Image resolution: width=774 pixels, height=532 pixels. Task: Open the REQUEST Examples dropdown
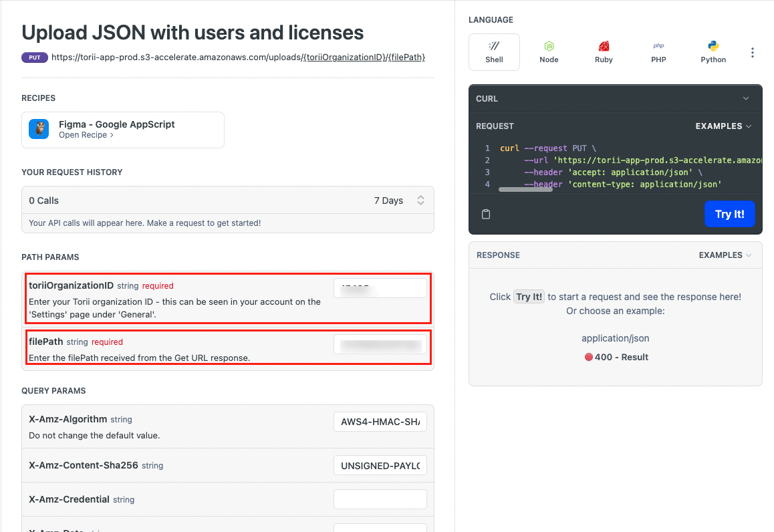(723, 126)
